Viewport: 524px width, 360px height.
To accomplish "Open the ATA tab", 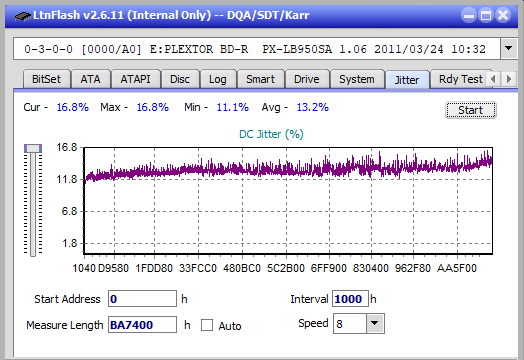I will tap(91, 79).
